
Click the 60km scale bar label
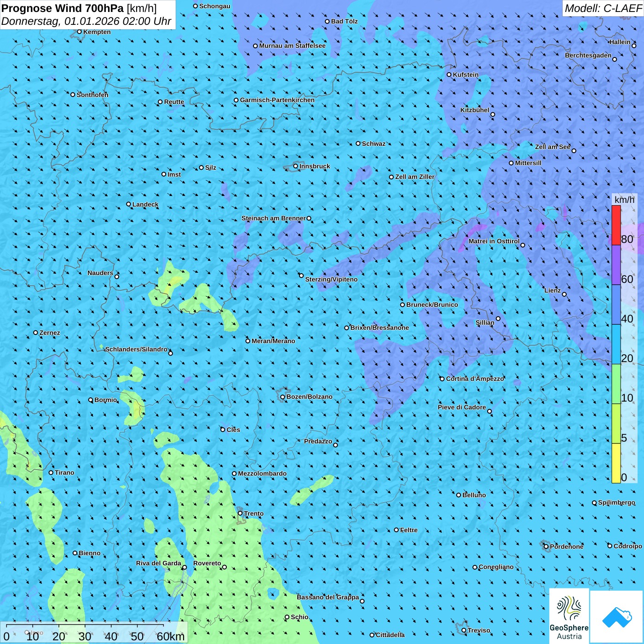coord(171,636)
